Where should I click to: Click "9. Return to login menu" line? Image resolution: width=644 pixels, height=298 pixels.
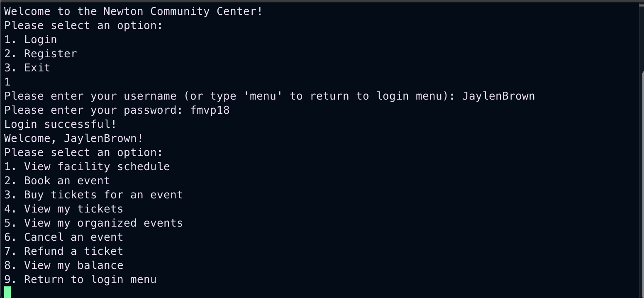80,280
